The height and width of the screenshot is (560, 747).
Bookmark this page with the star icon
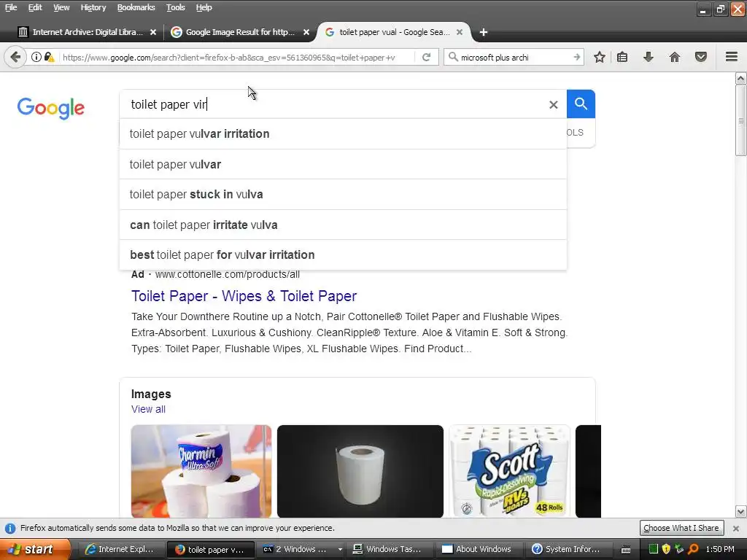click(600, 57)
